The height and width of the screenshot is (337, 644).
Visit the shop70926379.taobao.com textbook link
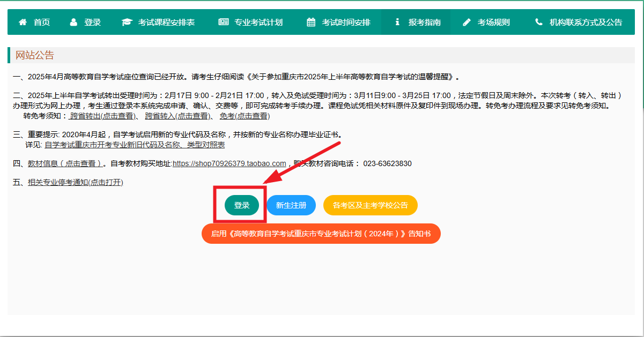(229, 163)
